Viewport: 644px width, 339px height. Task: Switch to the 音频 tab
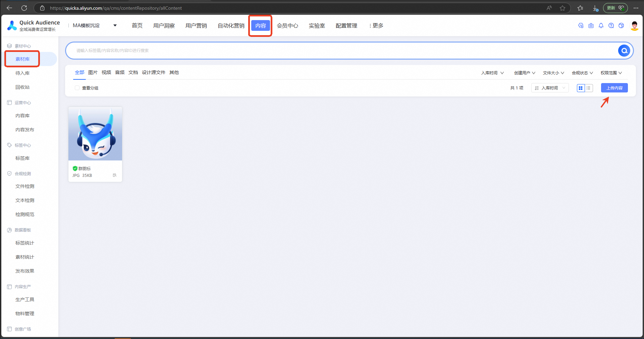[x=120, y=72]
